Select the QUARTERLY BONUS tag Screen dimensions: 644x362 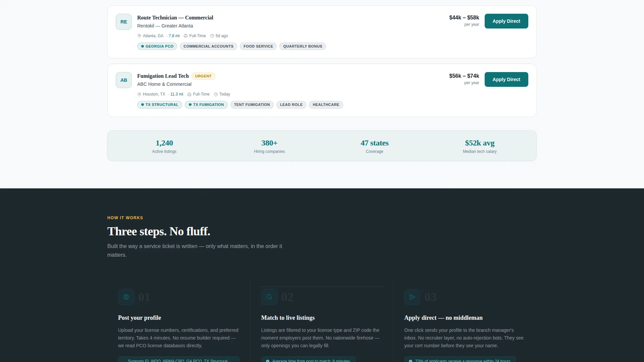click(x=303, y=46)
